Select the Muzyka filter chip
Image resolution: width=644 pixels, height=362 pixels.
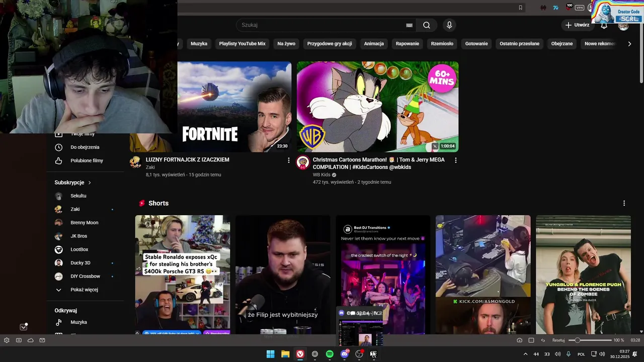coord(199,44)
